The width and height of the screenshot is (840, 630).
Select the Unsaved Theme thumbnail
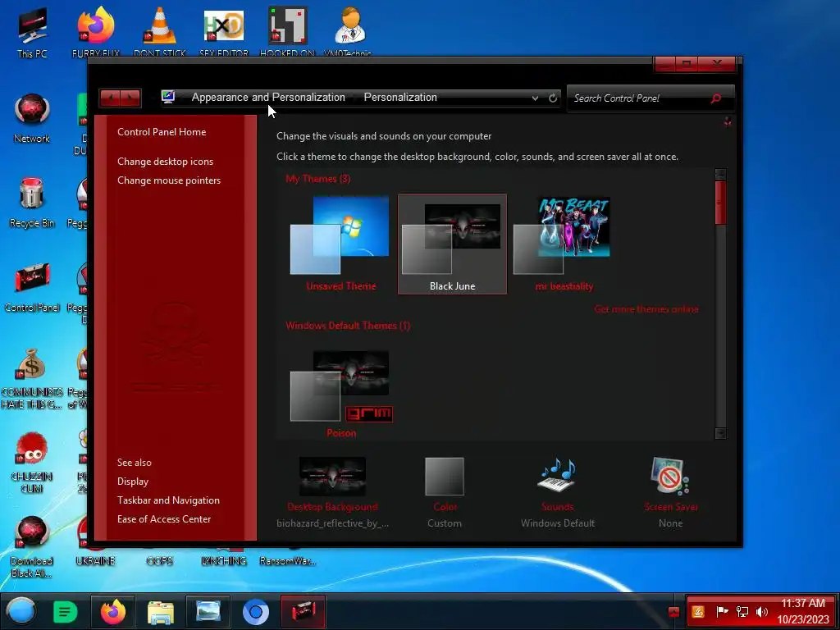[x=340, y=244]
